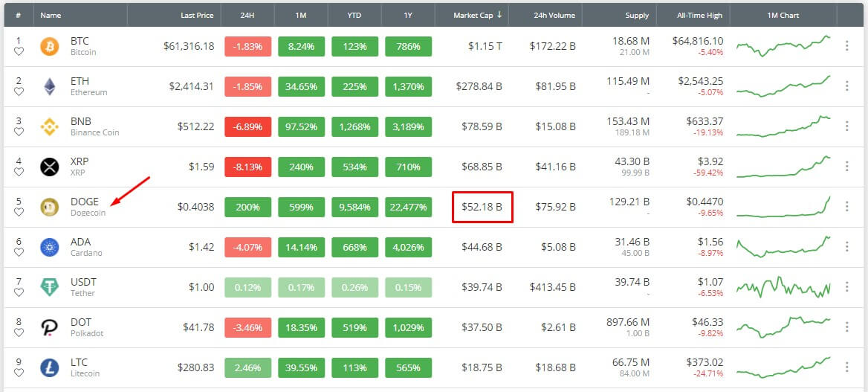Click the DOGE 24H badge showing 200%
This screenshot has height=392, width=868.
coord(248,208)
